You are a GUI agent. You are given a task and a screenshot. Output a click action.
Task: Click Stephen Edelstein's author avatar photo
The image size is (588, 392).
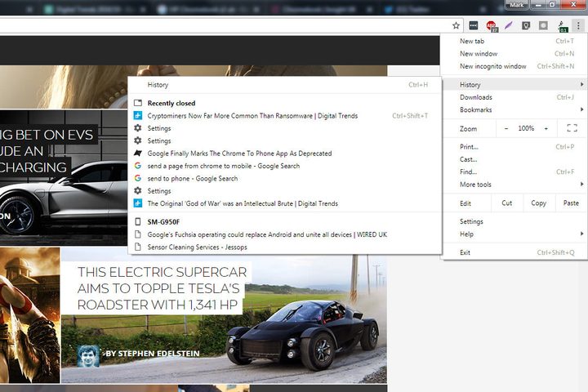pos(88,356)
